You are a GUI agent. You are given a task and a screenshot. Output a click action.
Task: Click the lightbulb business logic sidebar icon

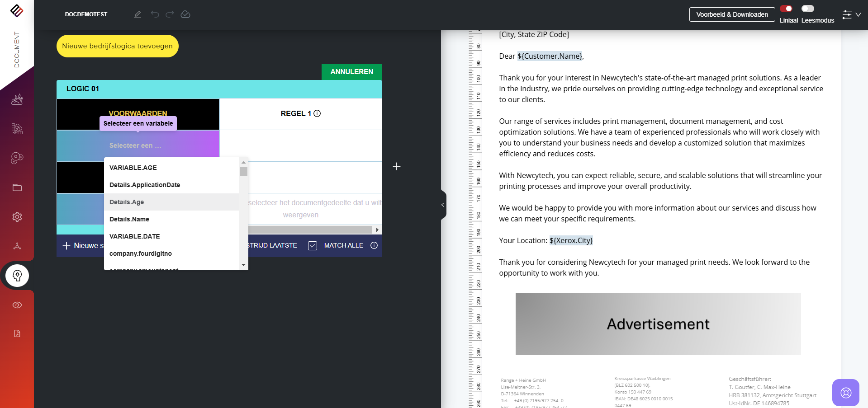tap(17, 276)
